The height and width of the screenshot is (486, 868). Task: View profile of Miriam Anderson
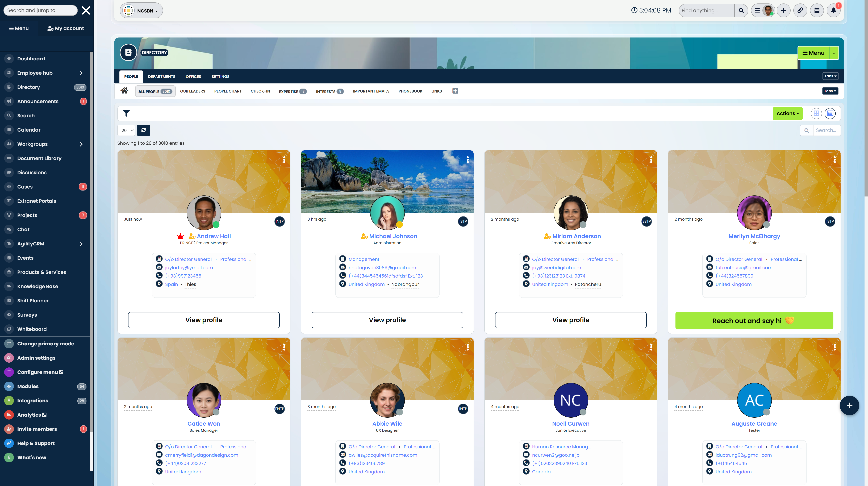tap(570, 320)
